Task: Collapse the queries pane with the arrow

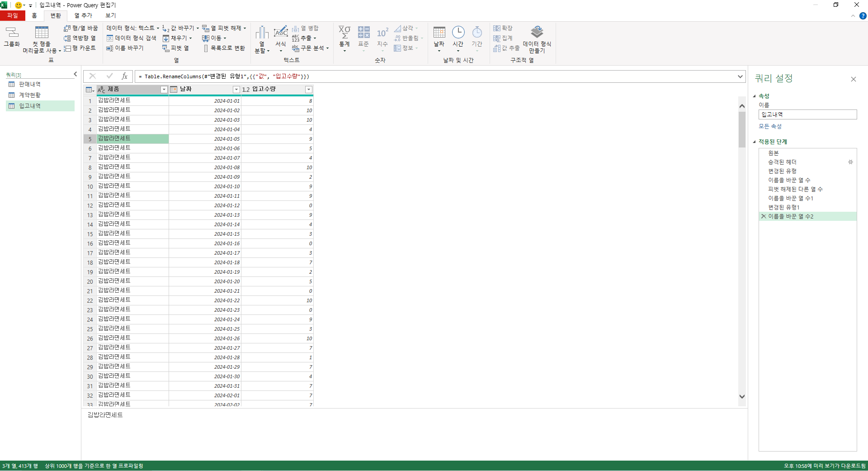Action: click(75, 74)
